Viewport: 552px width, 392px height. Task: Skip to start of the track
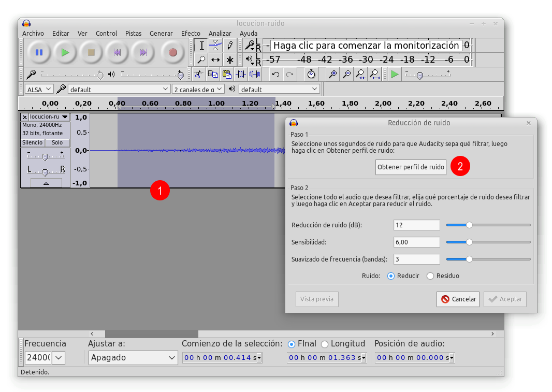click(x=117, y=52)
